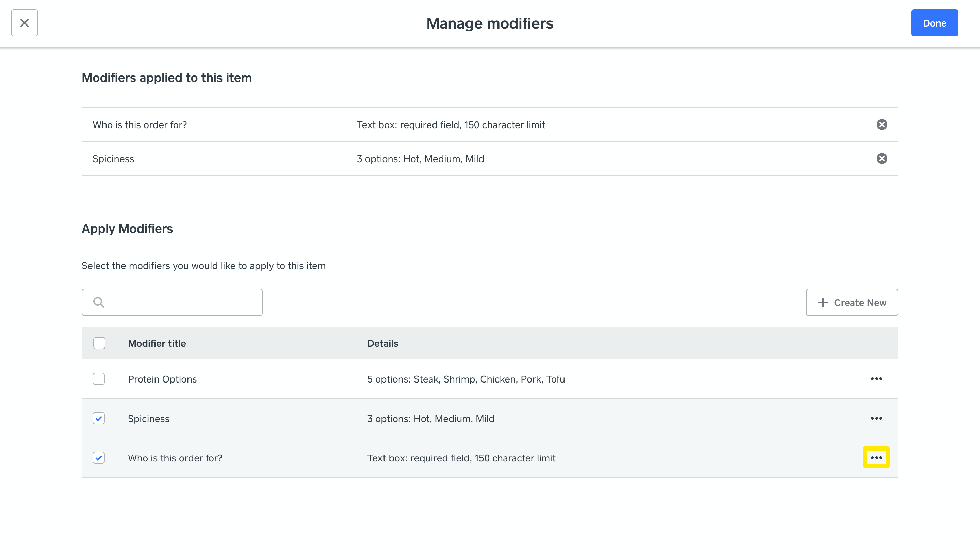This screenshot has height=560, width=980.
Task: Close the Manage modifiers dialog
Action: (x=24, y=23)
